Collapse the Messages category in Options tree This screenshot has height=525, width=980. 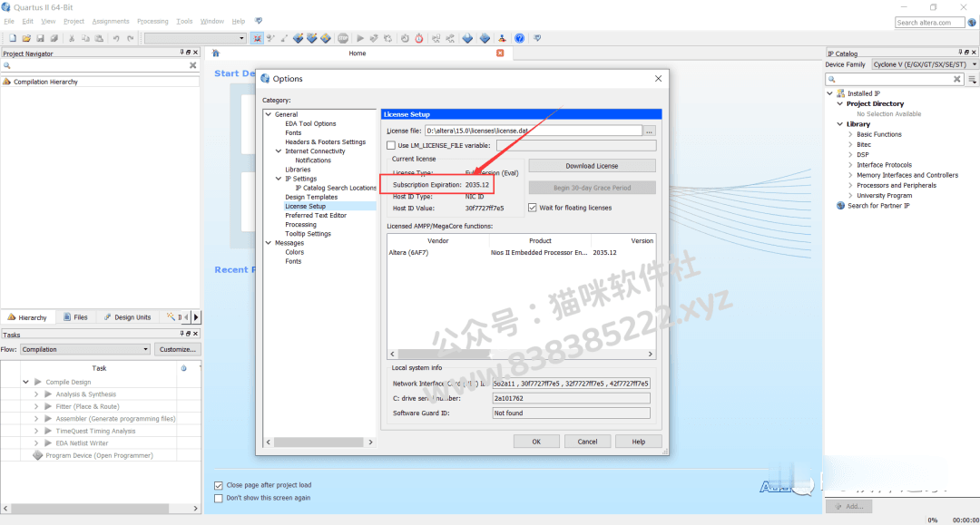(x=268, y=243)
